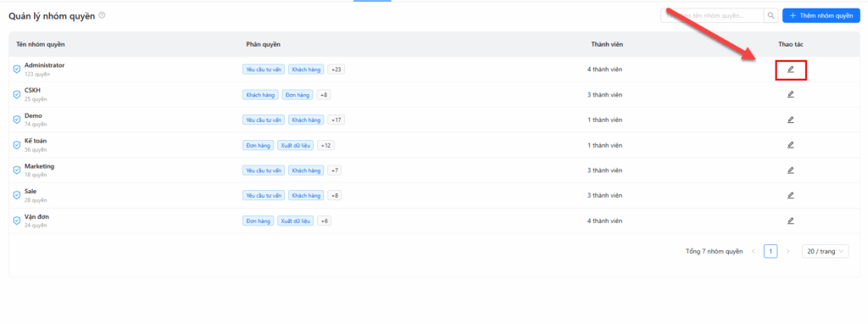
Task: Expand +8 more permissions for CSKH
Action: pos(324,95)
